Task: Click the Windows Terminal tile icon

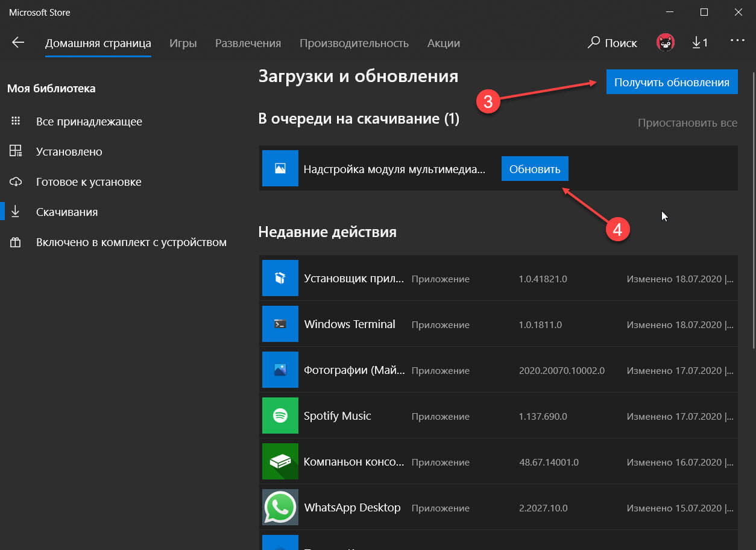Action: 280,324
